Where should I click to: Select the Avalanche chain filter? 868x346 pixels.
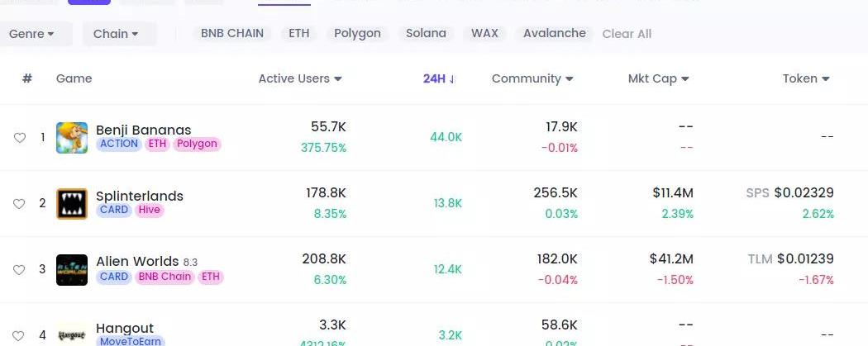pyautogui.click(x=555, y=34)
